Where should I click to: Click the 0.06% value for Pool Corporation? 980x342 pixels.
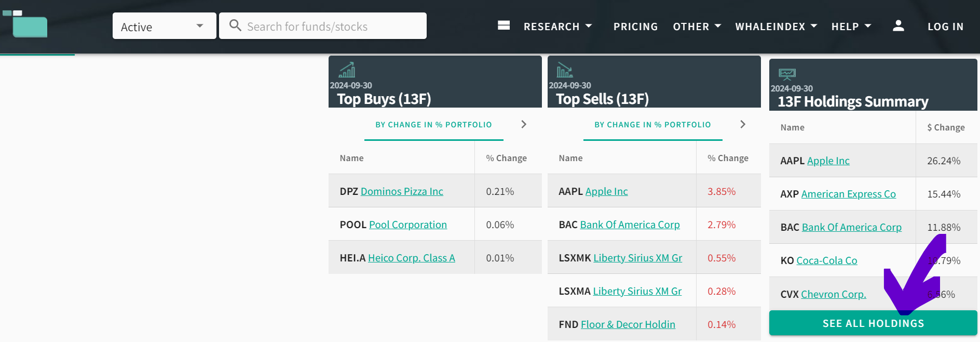point(500,225)
